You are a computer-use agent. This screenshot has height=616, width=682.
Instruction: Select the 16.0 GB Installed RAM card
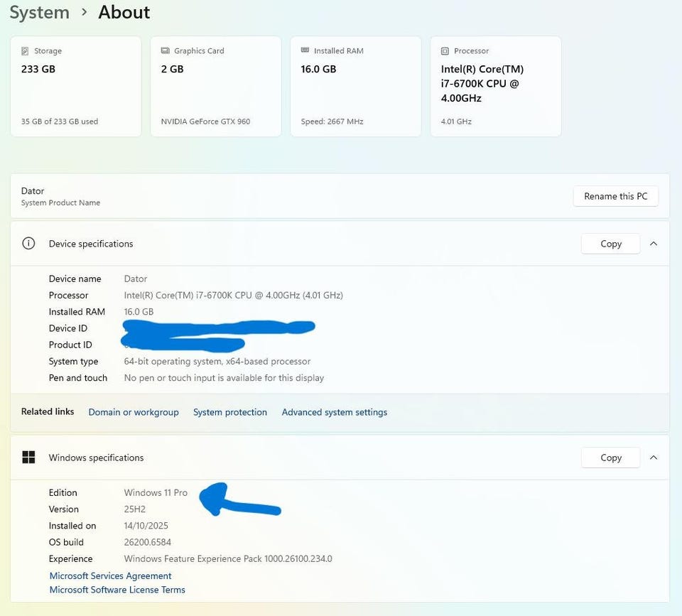click(x=355, y=87)
